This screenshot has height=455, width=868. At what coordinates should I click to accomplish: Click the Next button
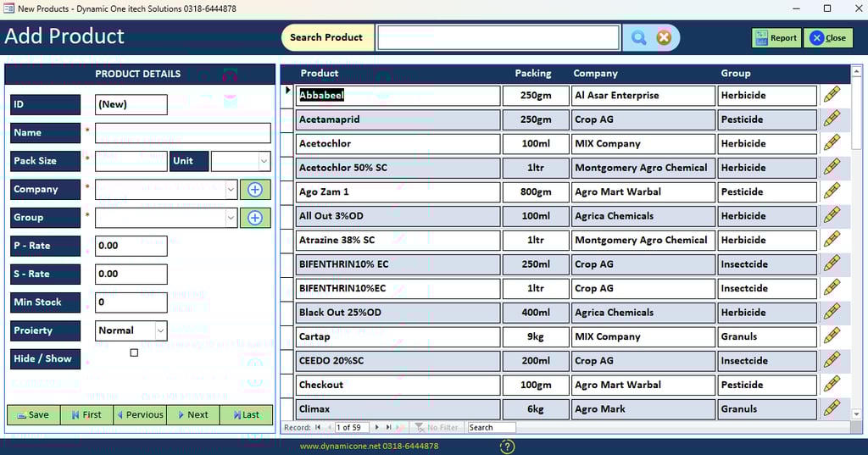point(193,414)
